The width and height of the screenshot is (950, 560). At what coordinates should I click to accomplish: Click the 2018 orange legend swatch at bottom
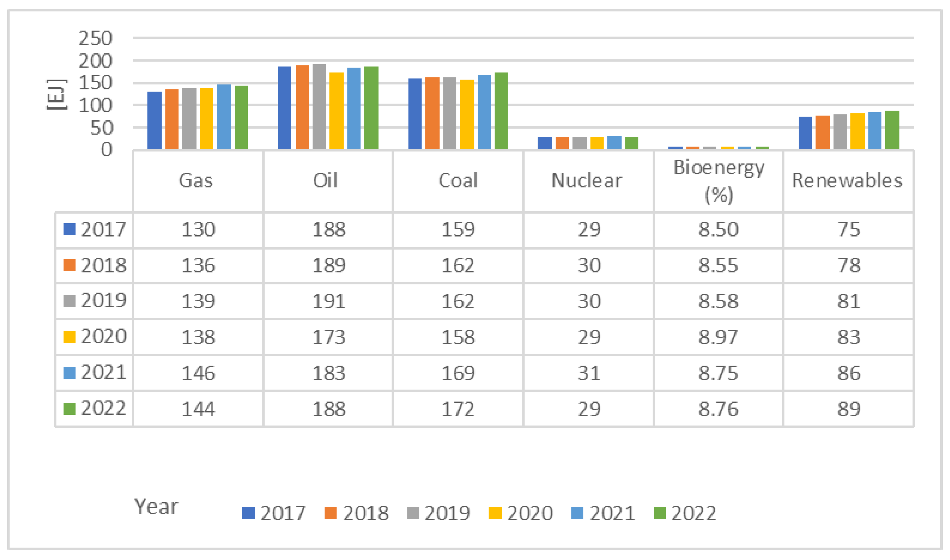[x=330, y=513]
